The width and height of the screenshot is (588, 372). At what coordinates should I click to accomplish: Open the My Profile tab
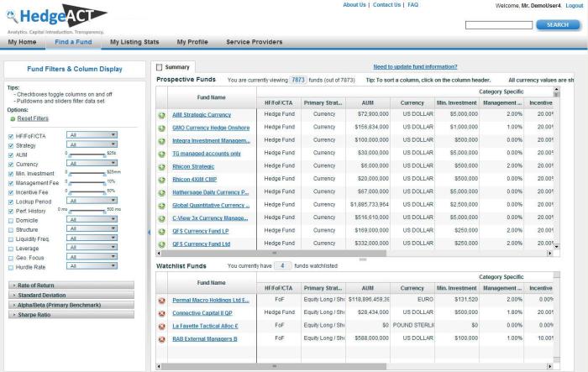192,42
